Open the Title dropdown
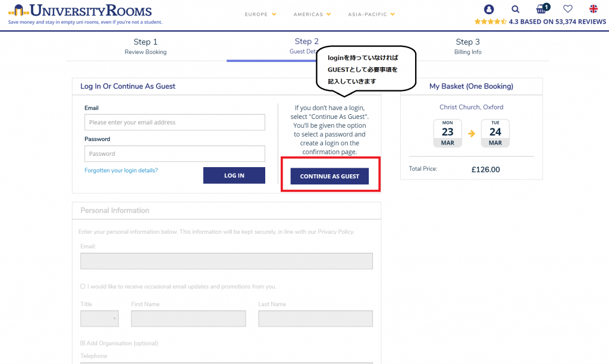Viewport: 609px width, 364px height. pyautogui.click(x=99, y=319)
